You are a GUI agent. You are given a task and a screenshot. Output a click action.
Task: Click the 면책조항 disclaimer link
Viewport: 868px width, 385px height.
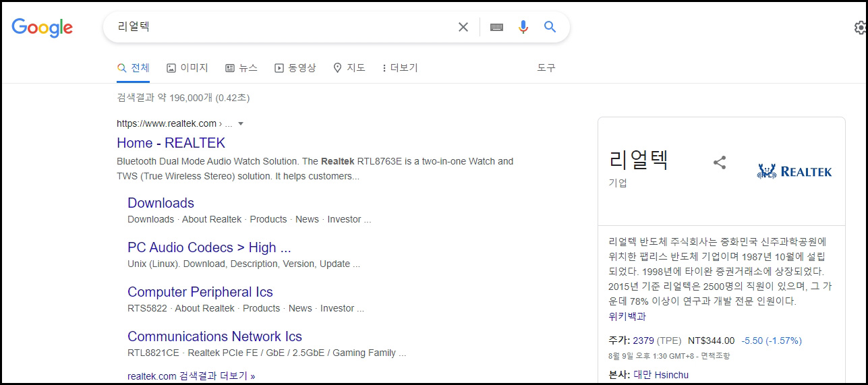point(714,355)
